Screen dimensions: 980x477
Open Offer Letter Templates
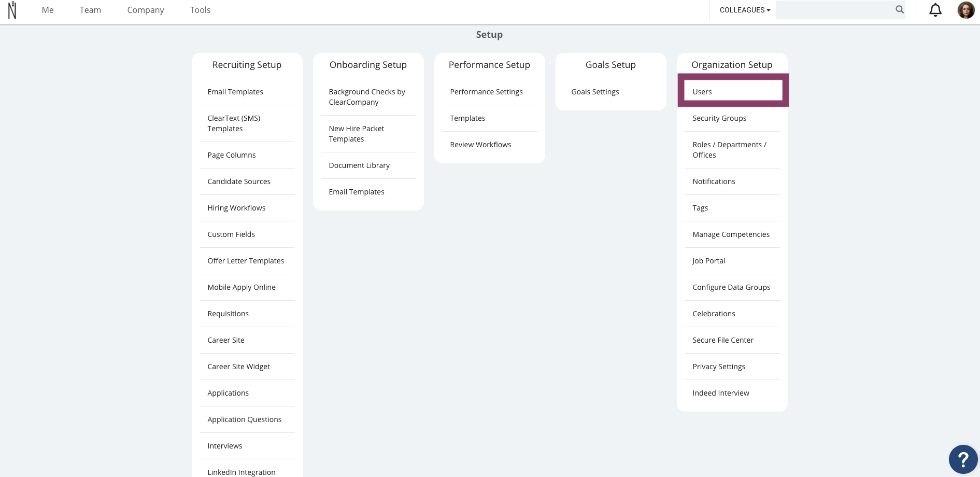(x=247, y=261)
